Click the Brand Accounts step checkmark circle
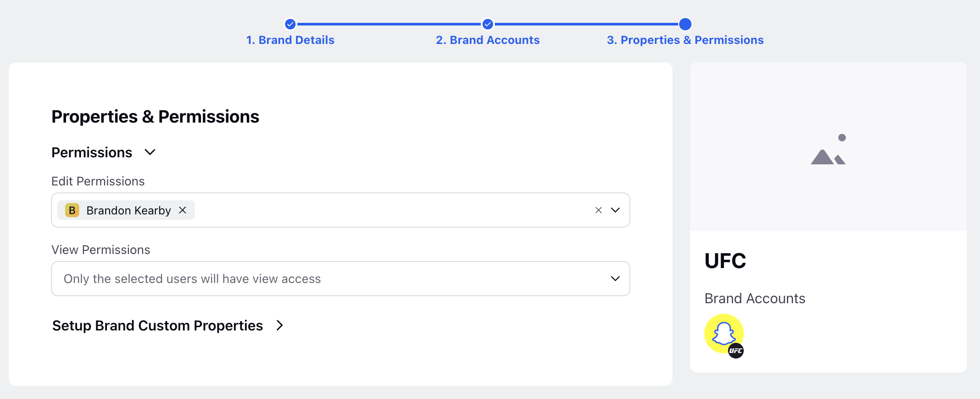This screenshot has height=399, width=980. 487,24
